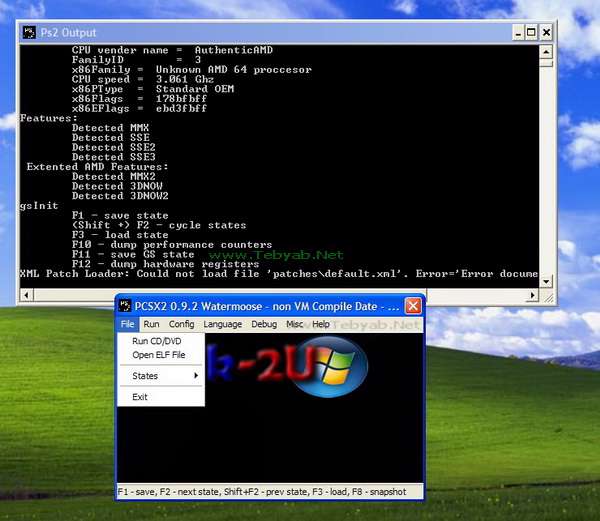The height and width of the screenshot is (521, 600).
Task: Click the 'gsInit' console line
Action: point(39,206)
